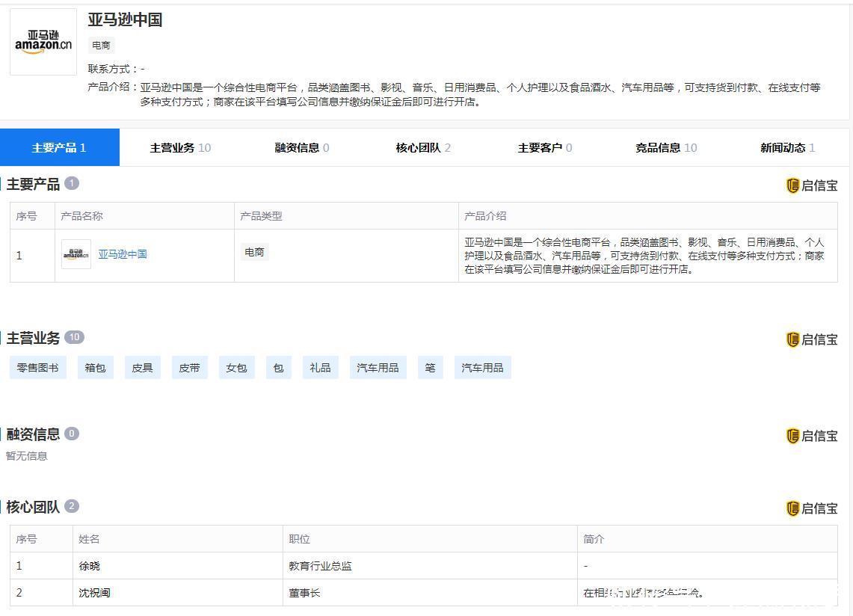Select the 箱包 business tag
The image size is (853, 616).
(95, 368)
